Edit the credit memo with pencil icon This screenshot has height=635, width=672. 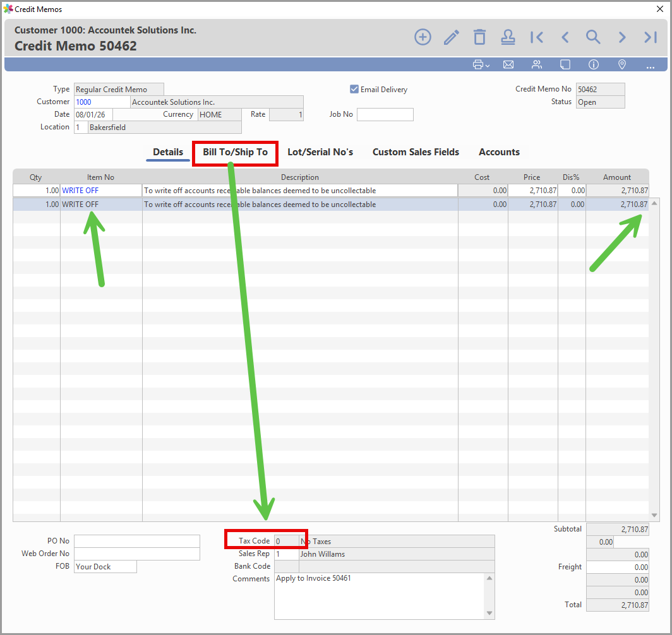452,37
